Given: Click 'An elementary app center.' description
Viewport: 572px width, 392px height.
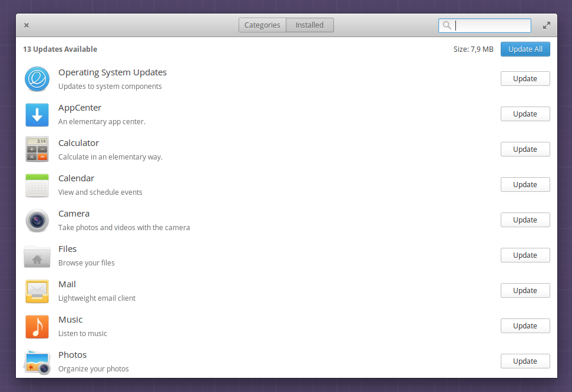Looking at the screenshot, I should point(102,122).
